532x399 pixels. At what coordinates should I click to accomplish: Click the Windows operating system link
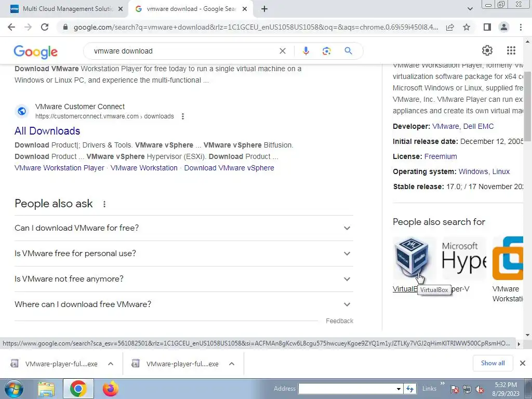[x=473, y=171]
